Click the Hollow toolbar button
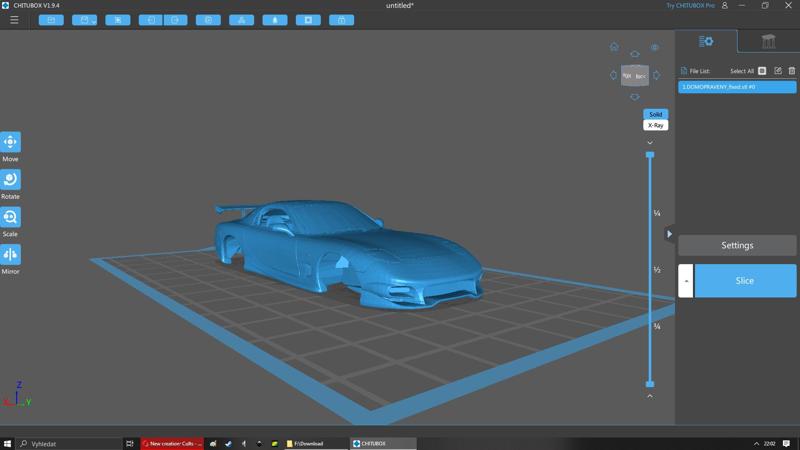The height and width of the screenshot is (450, 800). [275, 20]
